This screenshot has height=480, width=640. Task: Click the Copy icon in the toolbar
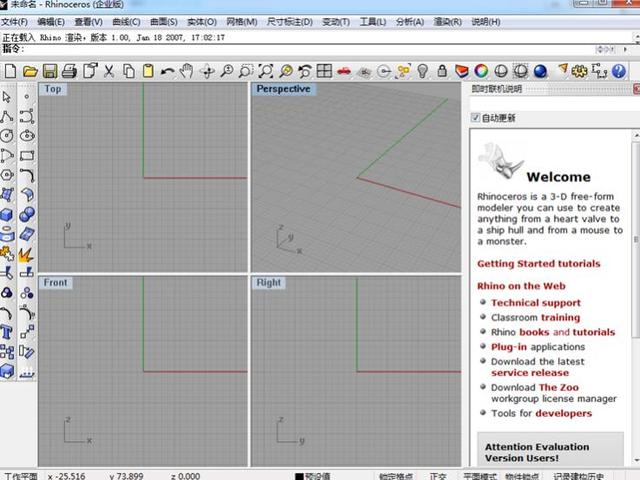click(129, 71)
